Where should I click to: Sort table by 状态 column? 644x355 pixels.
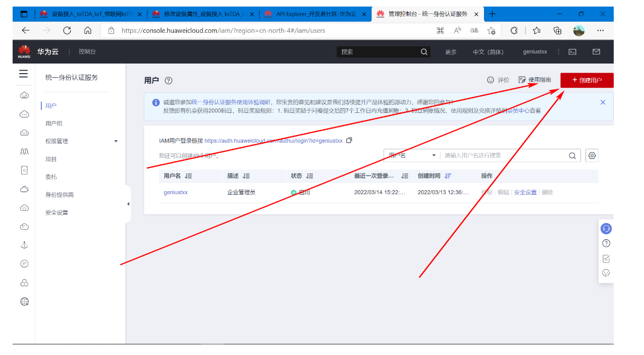pyautogui.click(x=309, y=176)
